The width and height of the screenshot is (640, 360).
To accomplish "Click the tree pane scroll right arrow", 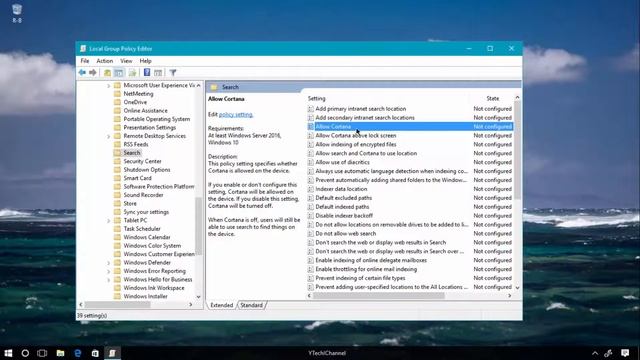I will [x=191, y=304].
